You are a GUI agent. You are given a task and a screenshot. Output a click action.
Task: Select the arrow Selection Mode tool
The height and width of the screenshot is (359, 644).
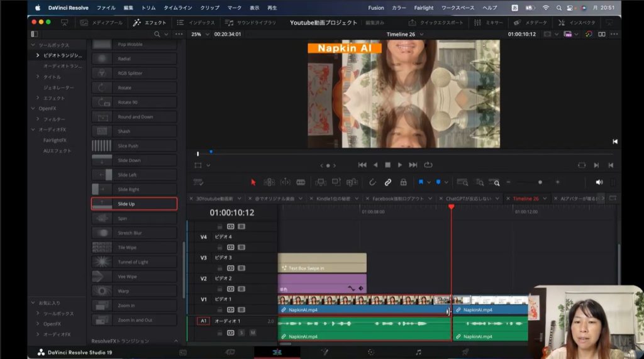(253, 182)
